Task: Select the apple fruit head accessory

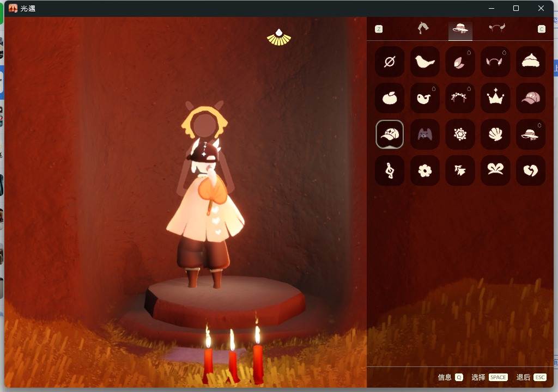Action: pos(389,98)
